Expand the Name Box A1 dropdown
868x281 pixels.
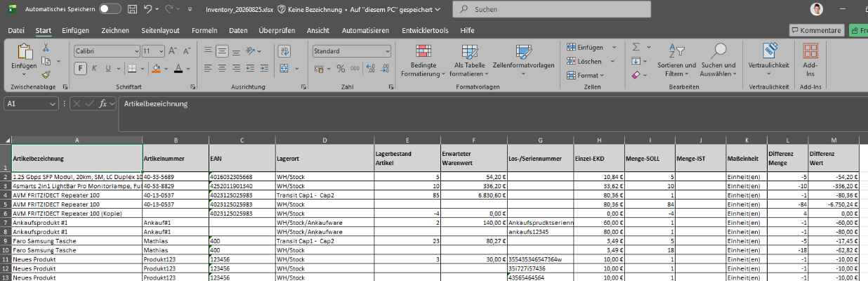point(53,103)
